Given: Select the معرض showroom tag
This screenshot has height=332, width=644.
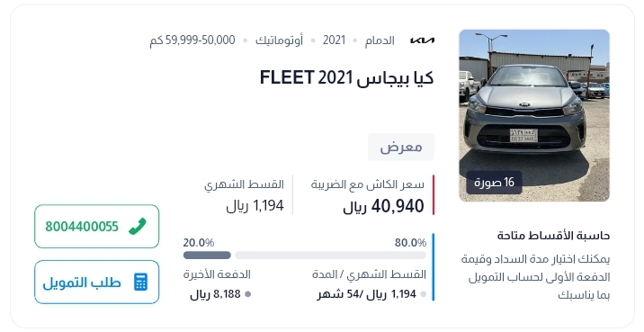Looking at the screenshot, I should pyautogui.click(x=401, y=147).
